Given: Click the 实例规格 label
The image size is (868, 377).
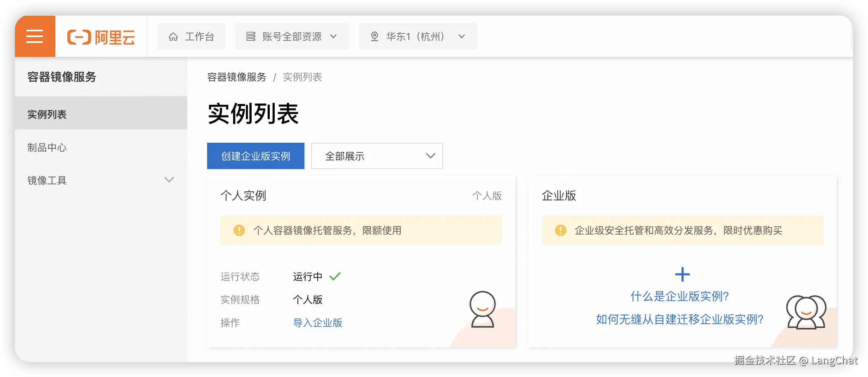Looking at the screenshot, I should pyautogui.click(x=240, y=299).
